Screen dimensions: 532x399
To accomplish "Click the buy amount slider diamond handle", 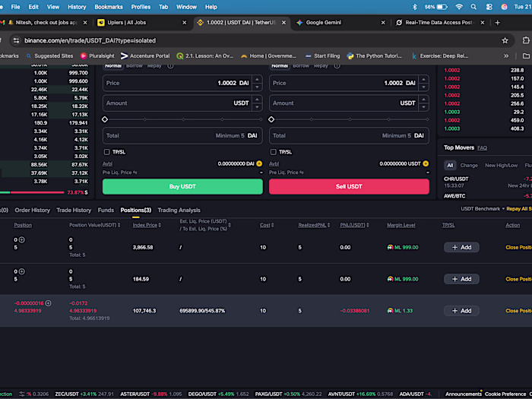I will (x=105, y=119).
